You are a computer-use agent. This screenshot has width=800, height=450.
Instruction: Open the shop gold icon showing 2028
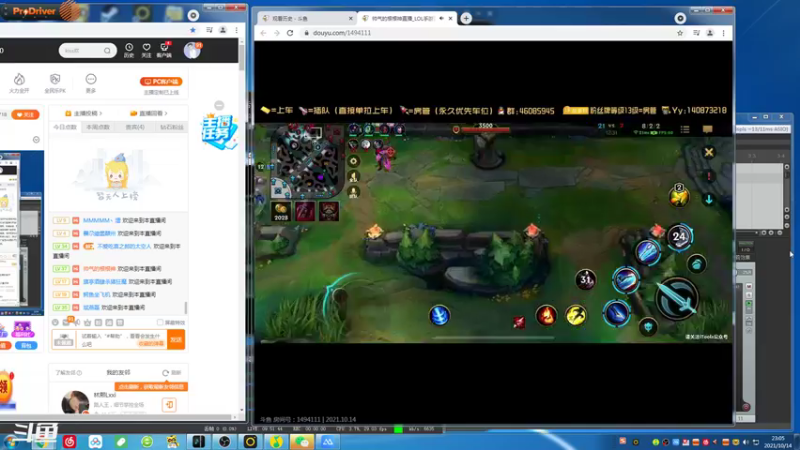[x=281, y=211]
